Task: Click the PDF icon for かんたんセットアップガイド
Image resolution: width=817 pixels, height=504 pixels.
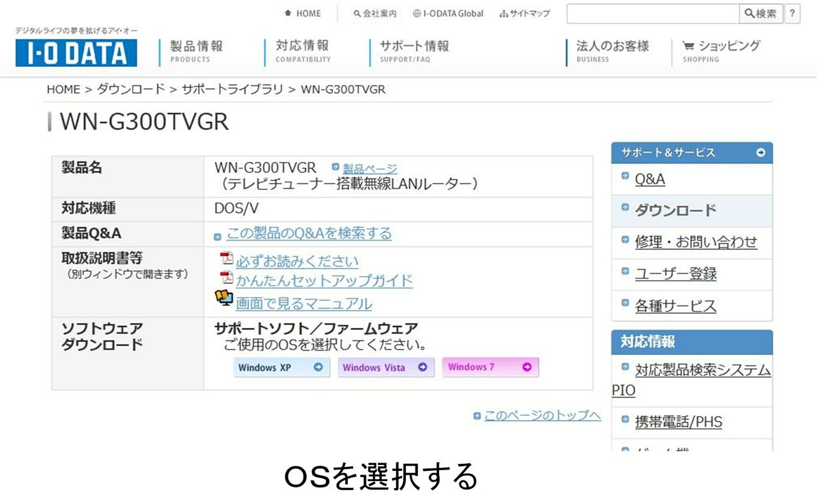Action: tap(227, 278)
